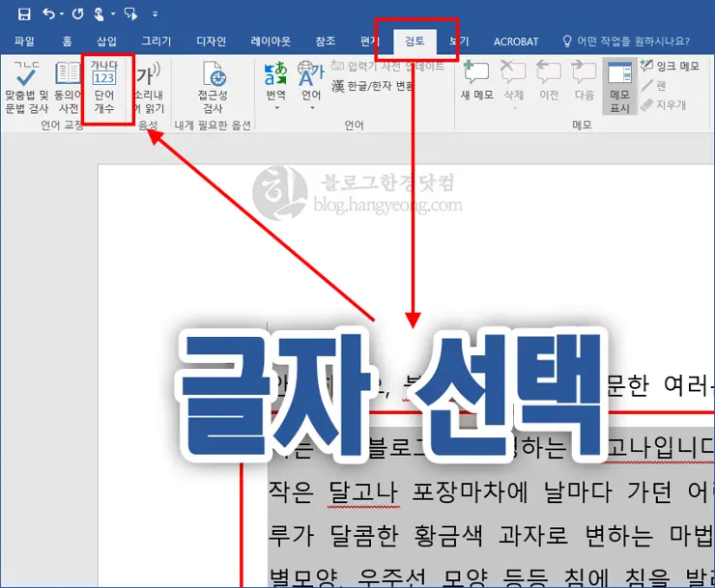Switch to the ACROBAT tab

pyautogui.click(x=516, y=42)
